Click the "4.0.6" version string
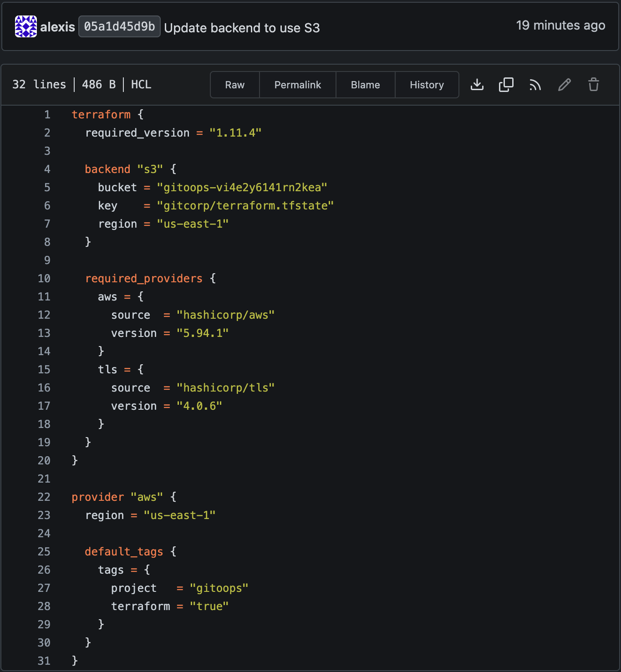This screenshot has width=621, height=672. [199, 406]
